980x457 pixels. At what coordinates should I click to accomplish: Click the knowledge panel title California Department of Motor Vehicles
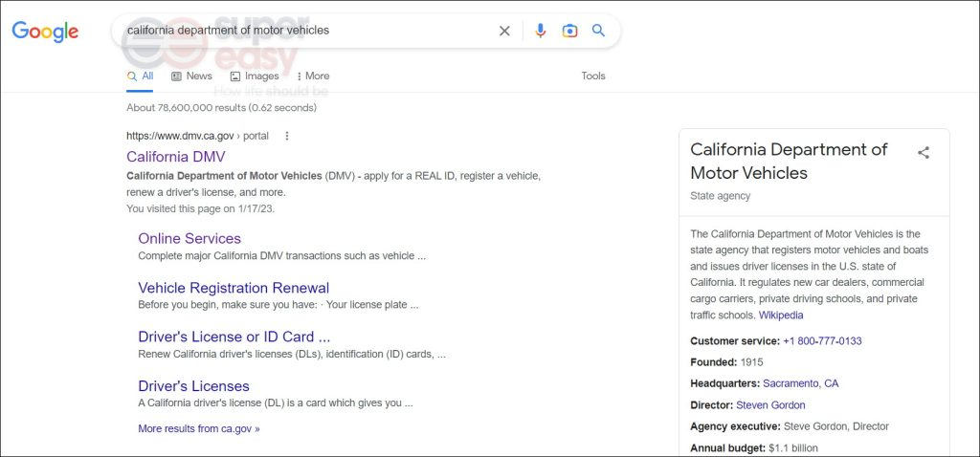pyautogui.click(x=789, y=161)
